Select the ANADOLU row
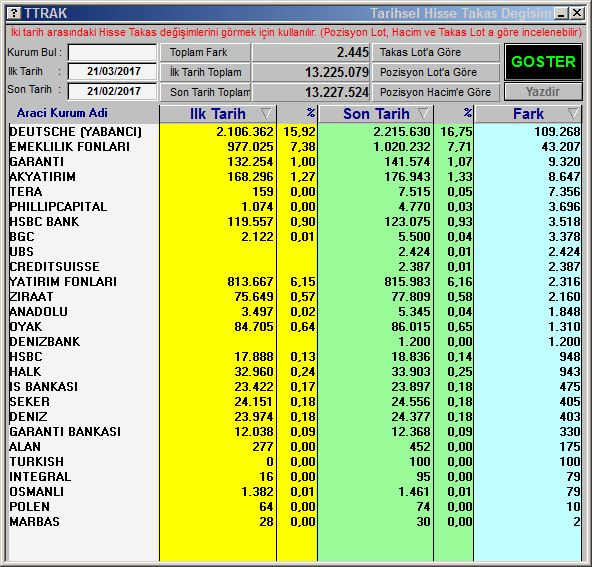 point(294,311)
